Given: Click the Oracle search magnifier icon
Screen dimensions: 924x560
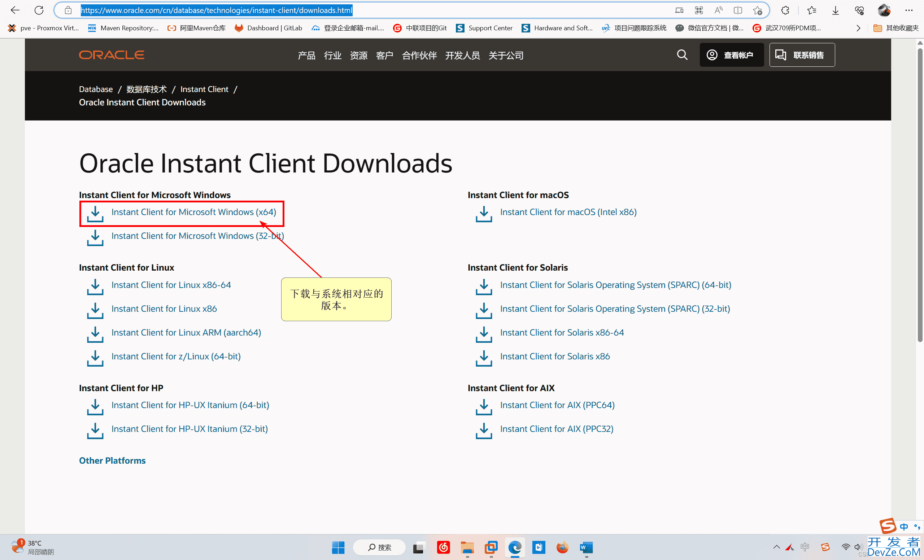Looking at the screenshot, I should [x=682, y=55].
